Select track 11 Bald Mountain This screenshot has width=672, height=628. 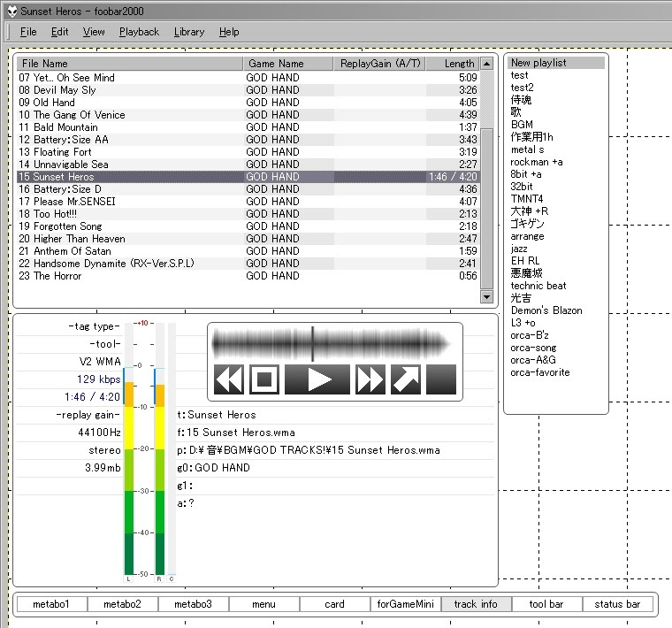[x=248, y=127]
